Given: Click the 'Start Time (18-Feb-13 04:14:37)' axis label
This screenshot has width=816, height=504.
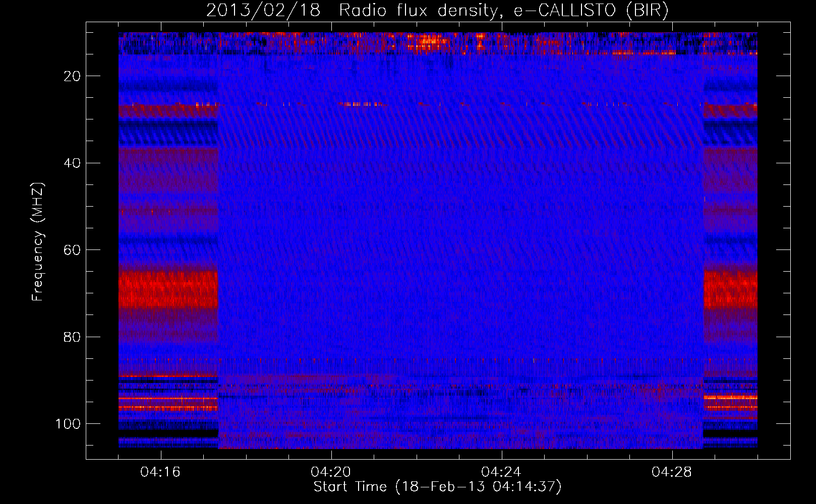Looking at the screenshot, I should tap(437, 487).
